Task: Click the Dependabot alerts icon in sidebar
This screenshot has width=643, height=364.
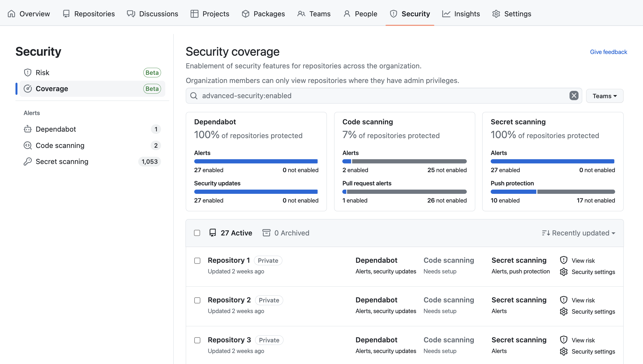Action: pos(27,129)
